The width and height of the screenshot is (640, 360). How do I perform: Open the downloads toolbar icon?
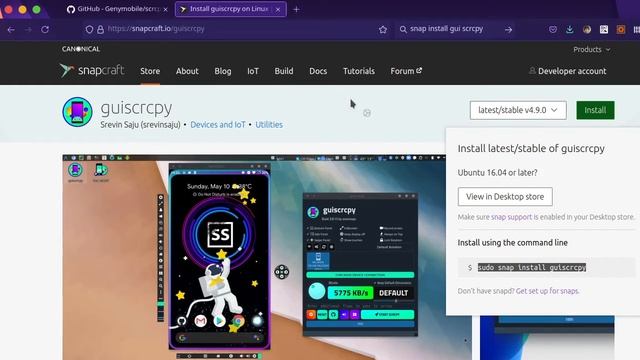click(570, 29)
